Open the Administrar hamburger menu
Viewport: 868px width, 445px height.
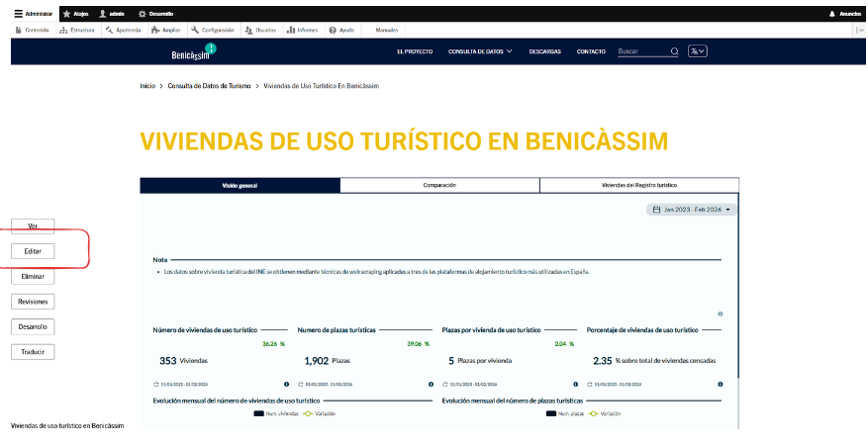pyautogui.click(x=34, y=14)
